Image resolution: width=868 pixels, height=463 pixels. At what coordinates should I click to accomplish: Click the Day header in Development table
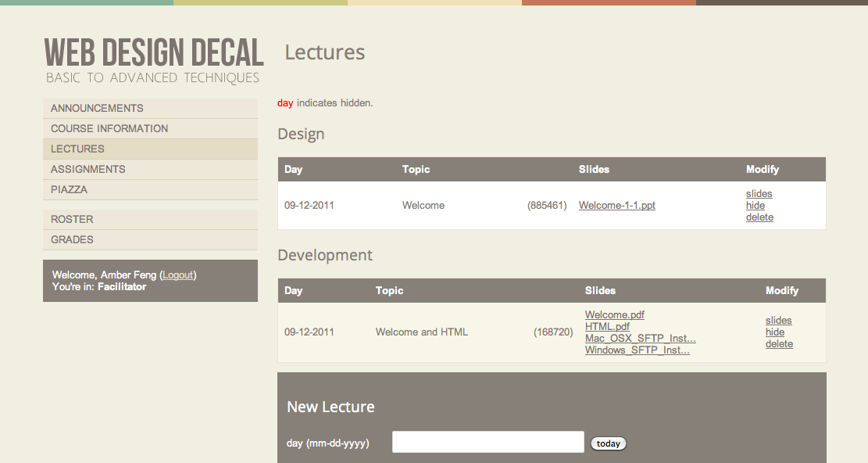click(x=294, y=291)
